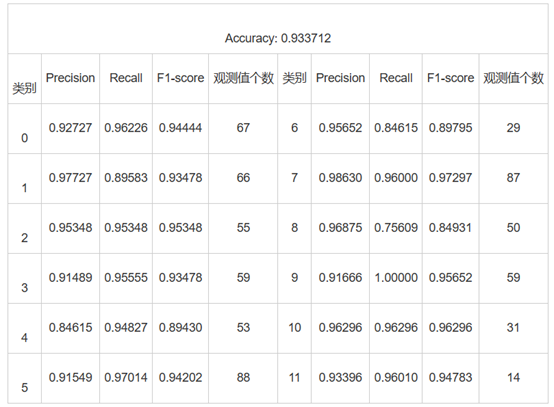554x407 pixels.
Task: Select F1-score 0.89795 for class 6
Action: tap(450, 128)
